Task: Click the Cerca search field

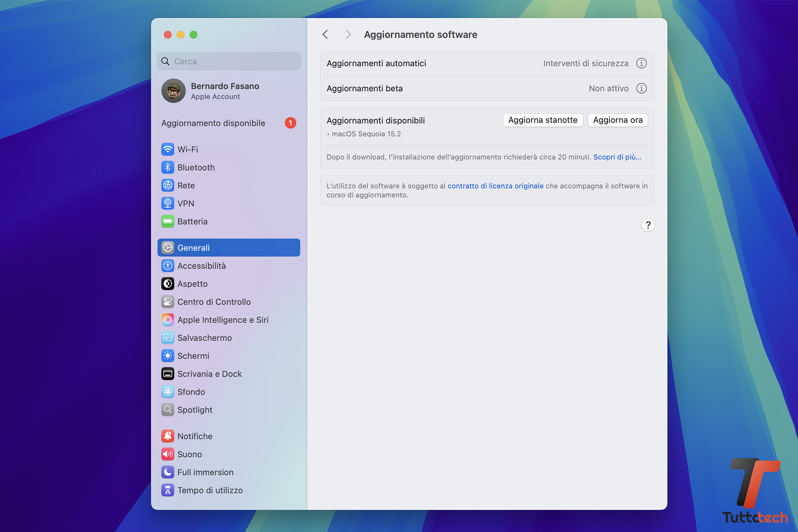Action: pyautogui.click(x=233, y=62)
